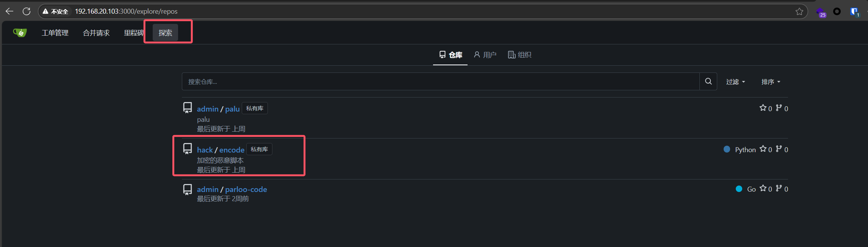
Task: Switch to the 用户 tab
Action: (x=485, y=55)
